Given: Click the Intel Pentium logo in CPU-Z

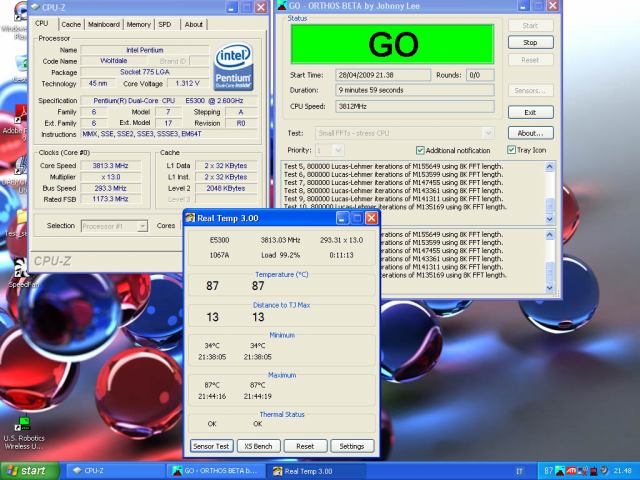Looking at the screenshot, I should (233, 67).
